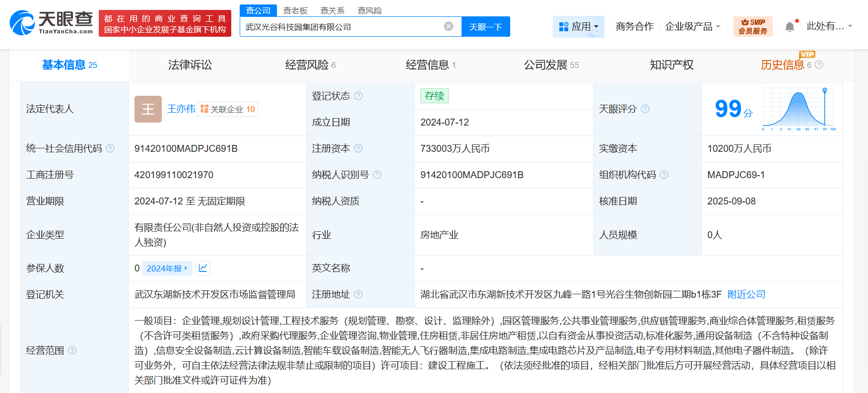
Task: Click help icon beside 经营范围
Action: [72, 350]
